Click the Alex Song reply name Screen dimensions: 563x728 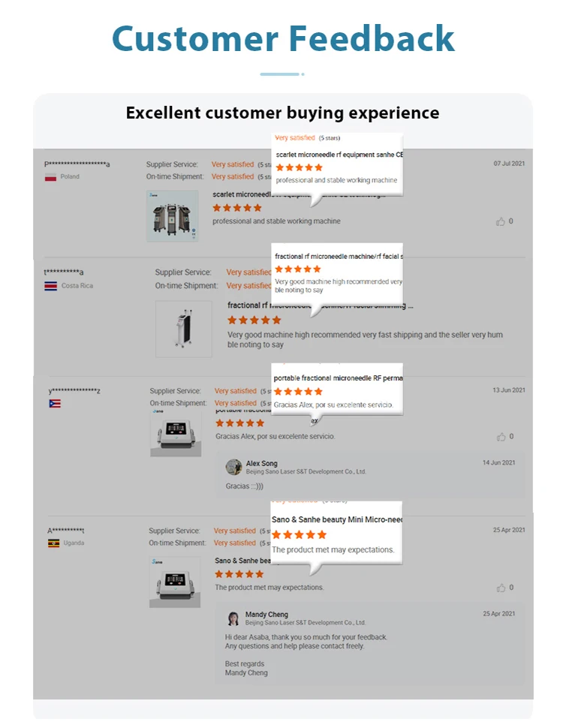261,464
